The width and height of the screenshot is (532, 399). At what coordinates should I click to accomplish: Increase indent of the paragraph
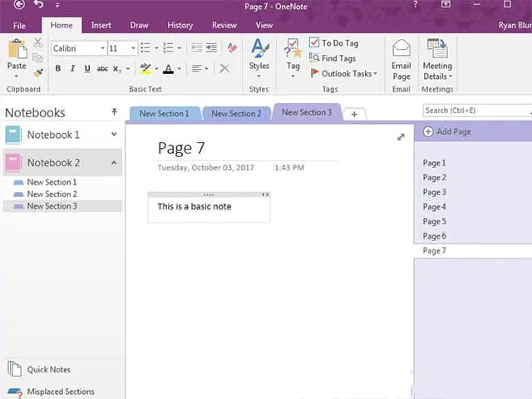[x=212, y=48]
